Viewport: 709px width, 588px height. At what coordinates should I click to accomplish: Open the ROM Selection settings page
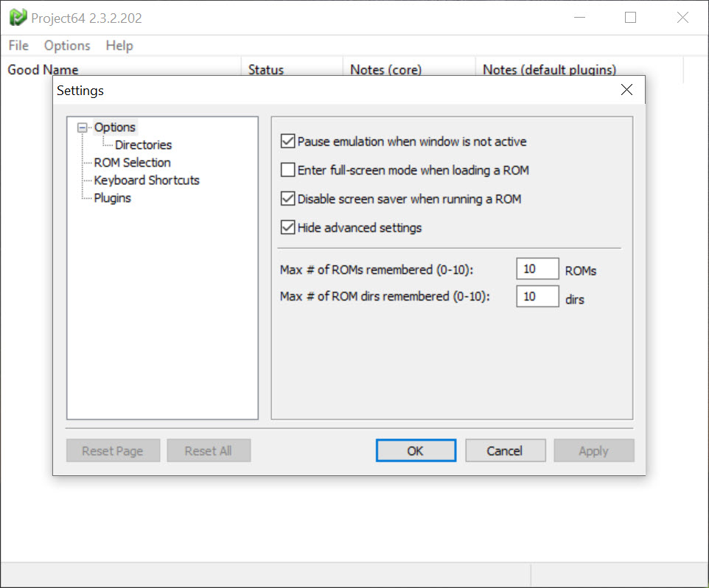tap(132, 163)
